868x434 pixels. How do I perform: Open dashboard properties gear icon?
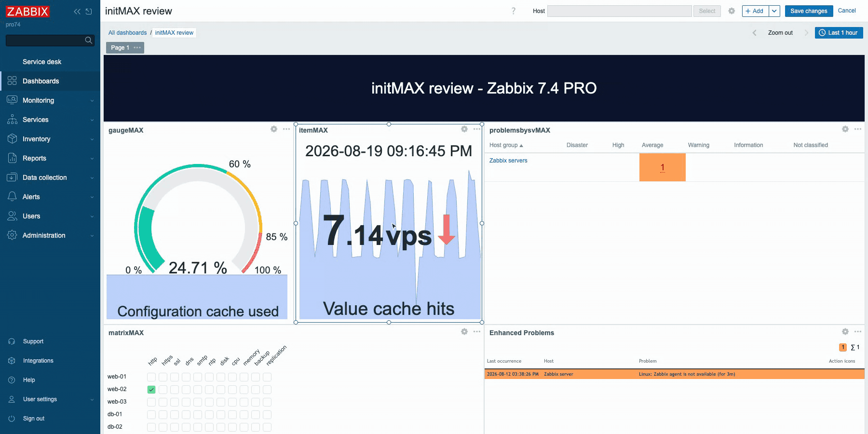click(x=732, y=11)
